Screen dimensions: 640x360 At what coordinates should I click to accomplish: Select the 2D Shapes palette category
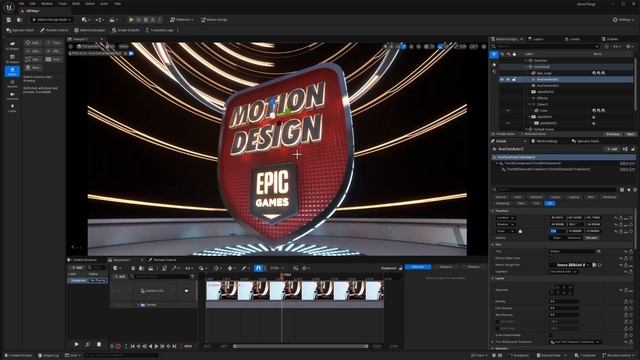click(12, 45)
